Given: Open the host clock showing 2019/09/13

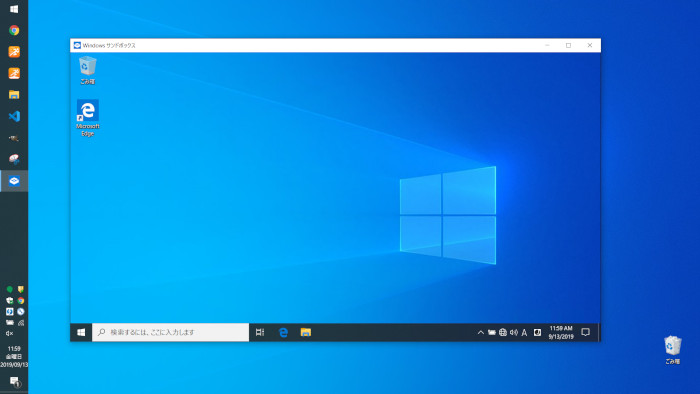Looking at the screenshot, I should (14, 357).
